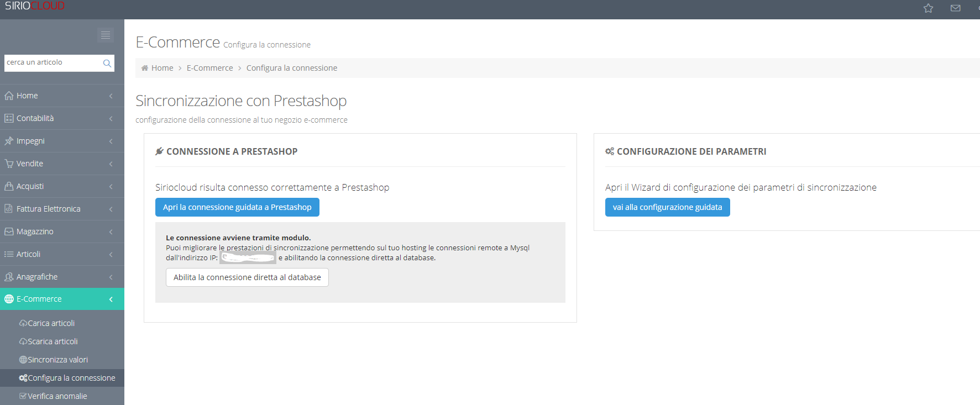Select Configura la connessione submenu item

[x=62, y=378]
